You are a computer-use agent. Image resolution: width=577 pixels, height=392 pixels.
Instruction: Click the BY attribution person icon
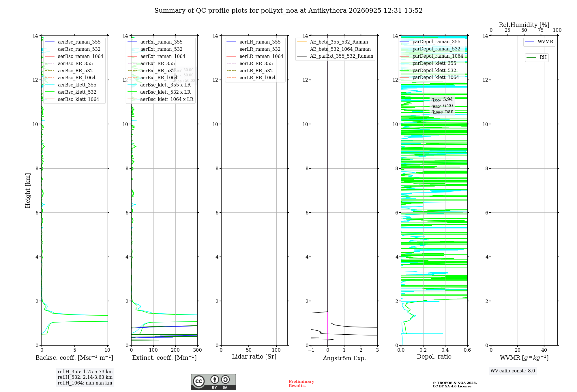[x=215, y=379]
